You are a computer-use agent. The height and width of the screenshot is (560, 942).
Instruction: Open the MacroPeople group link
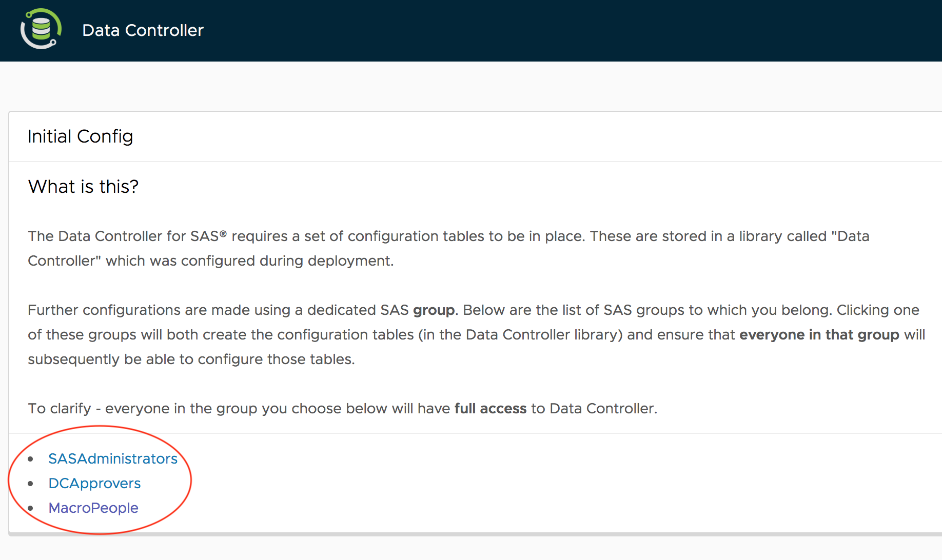pyautogui.click(x=93, y=508)
